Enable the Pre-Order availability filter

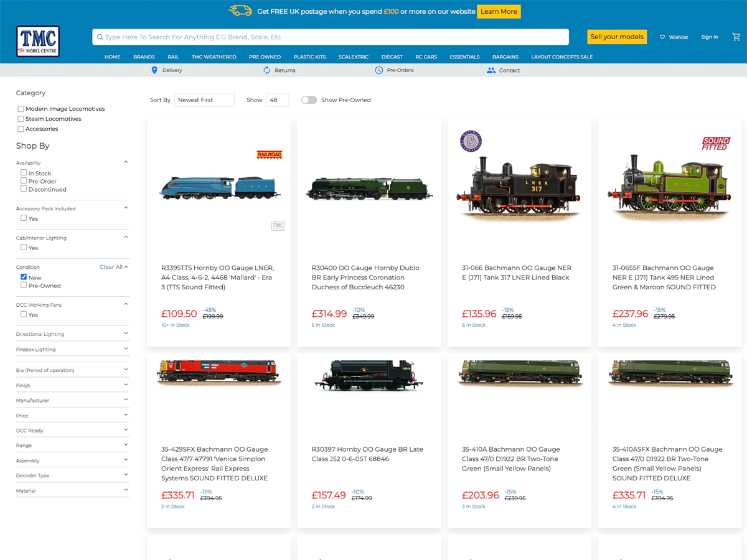pos(24,181)
